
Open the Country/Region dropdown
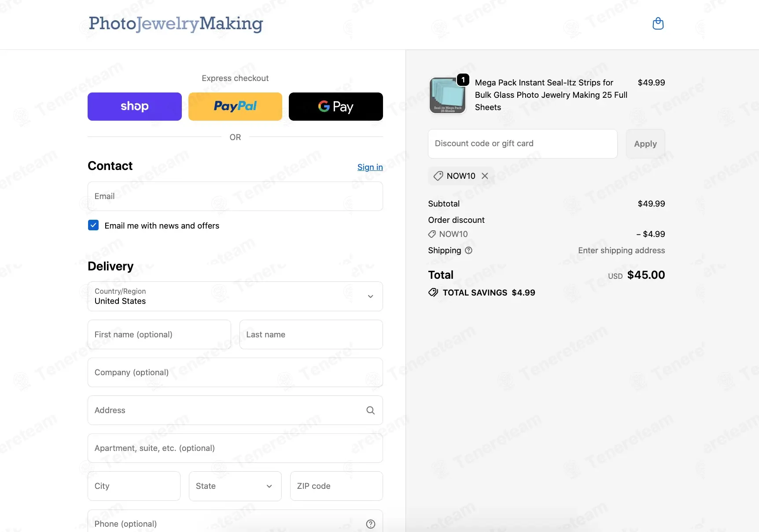pyautogui.click(x=235, y=296)
